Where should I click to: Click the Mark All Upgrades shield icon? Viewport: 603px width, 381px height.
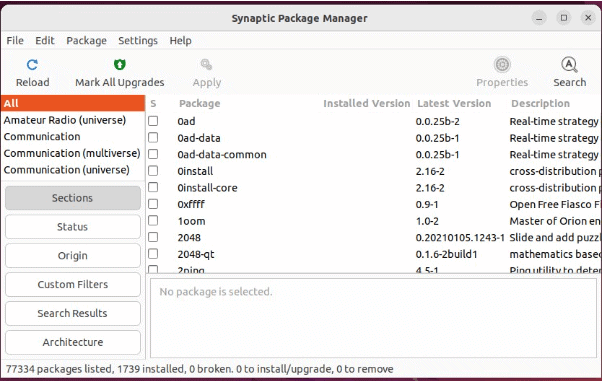point(120,65)
